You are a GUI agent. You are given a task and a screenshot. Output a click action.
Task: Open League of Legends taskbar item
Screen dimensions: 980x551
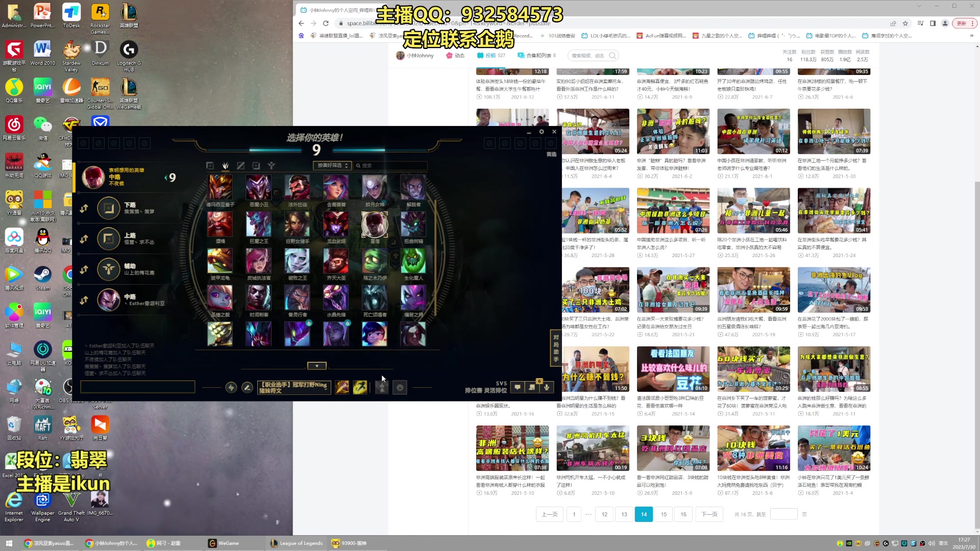(x=296, y=543)
